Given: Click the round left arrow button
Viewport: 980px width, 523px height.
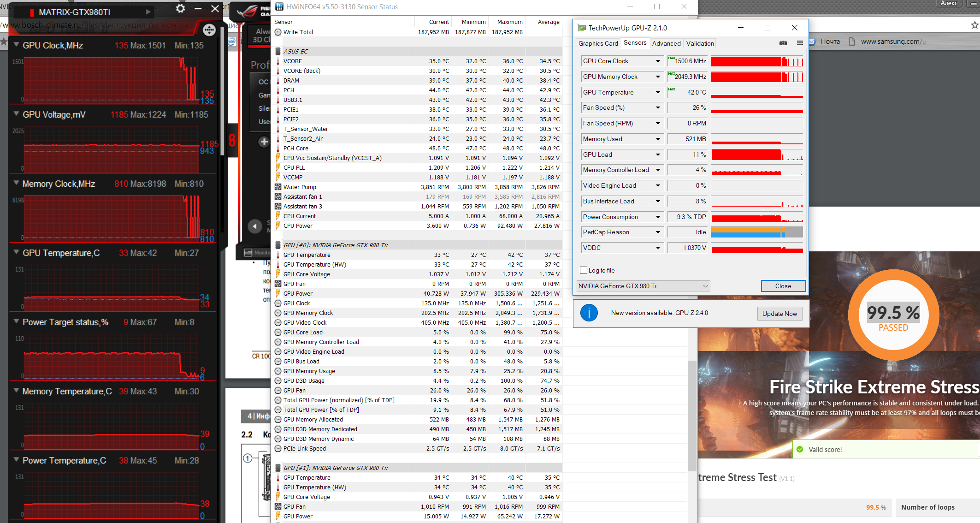Looking at the screenshot, I should 254,226.
